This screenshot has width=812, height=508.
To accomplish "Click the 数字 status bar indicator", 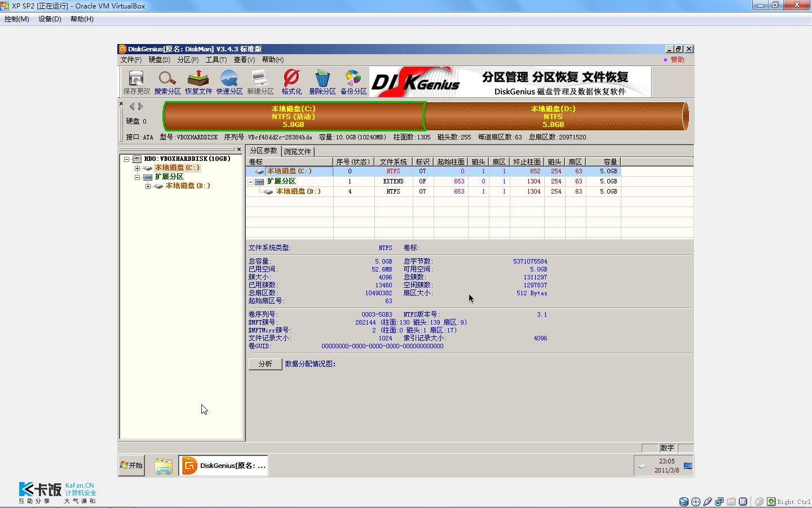I will (x=668, y=448).
